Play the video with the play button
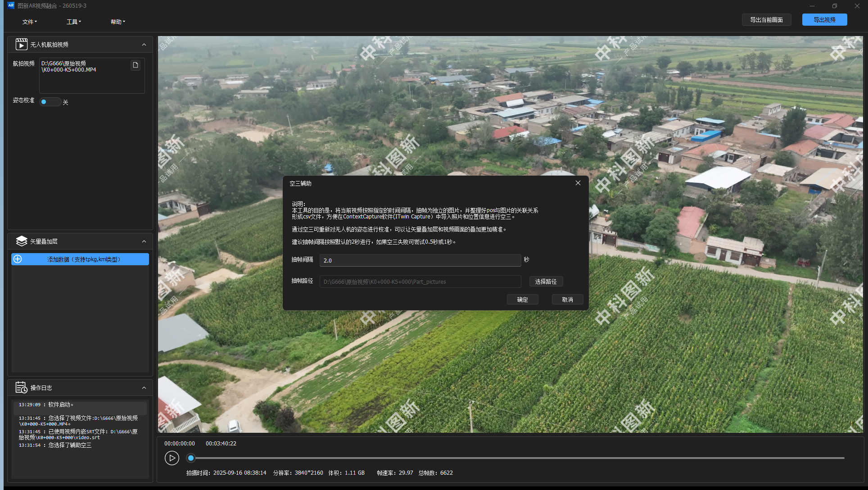Screen dimensions: 868x490 172,458
